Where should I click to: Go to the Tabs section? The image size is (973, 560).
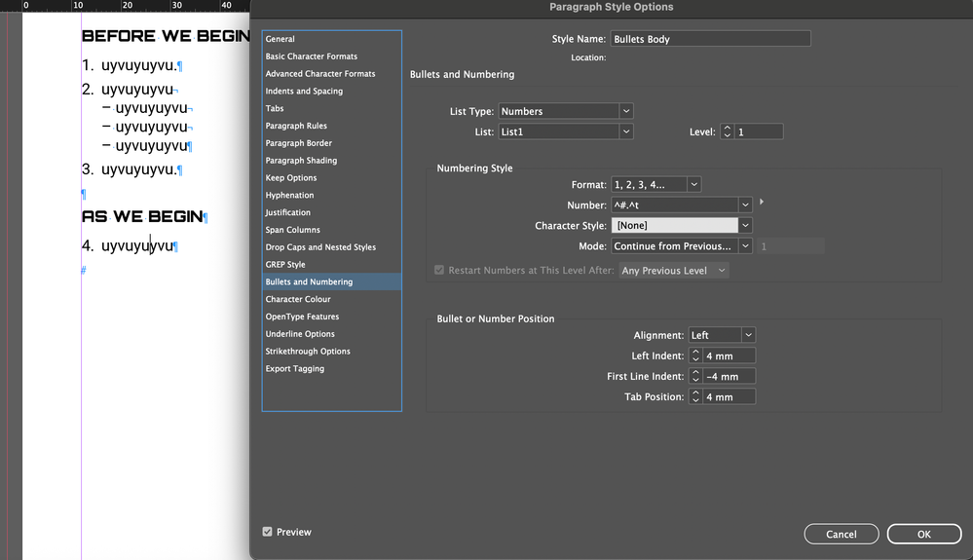331,108
